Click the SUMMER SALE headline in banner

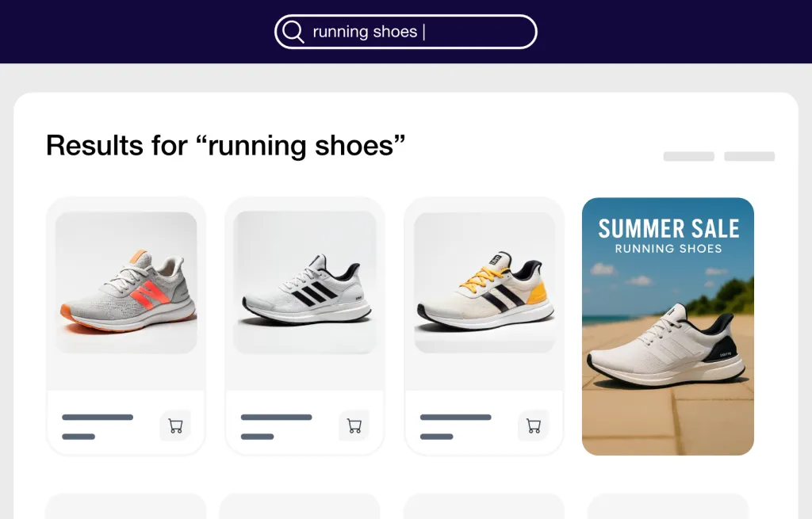click(x=668, y=229)
